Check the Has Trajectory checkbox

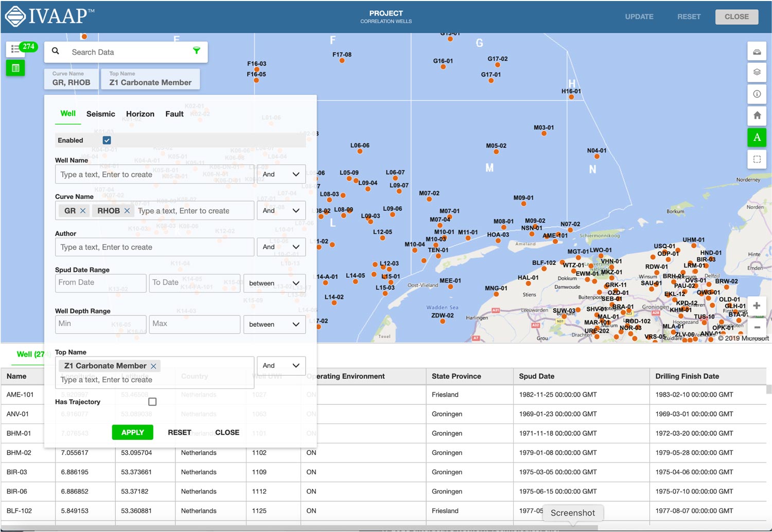pyautogui.click(x=152, y=401)
